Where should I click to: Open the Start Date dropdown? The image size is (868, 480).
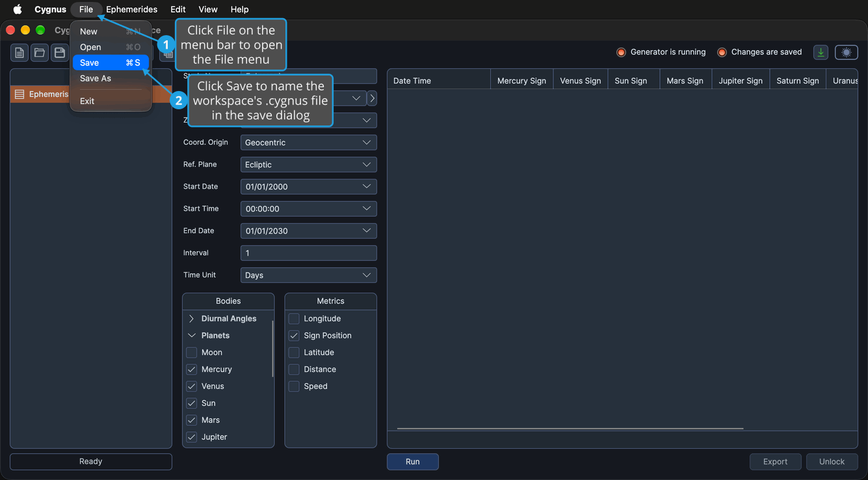pyautogui.click(x=309, y=187)
